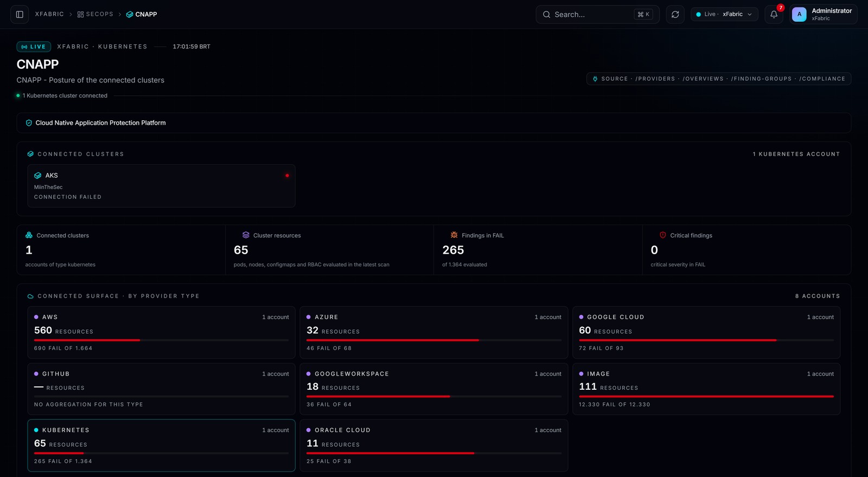Open the GOOGLEWORKSPACE provider card

[x=433, y=389]
